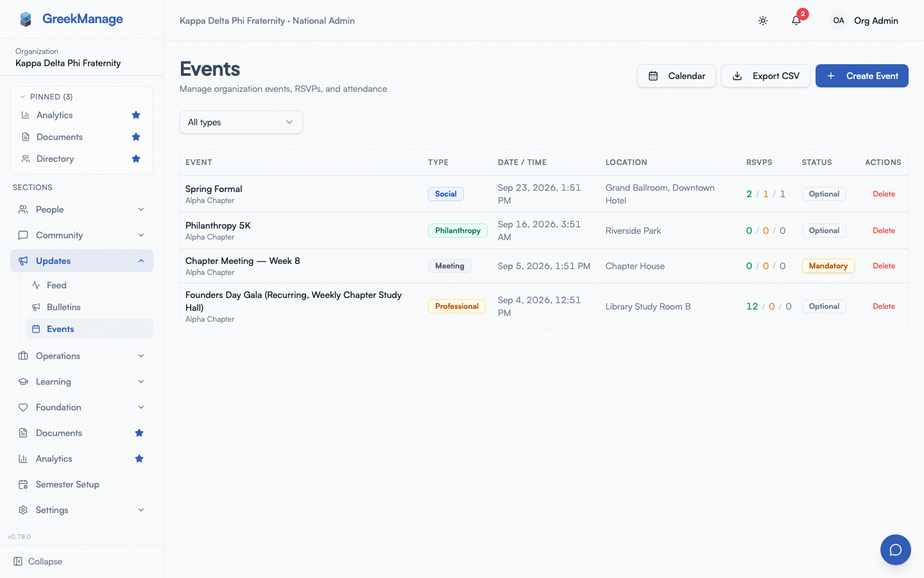This screenshot has height=578, width=924.
Task: Collapse the Pinned (3) group
Action: (x=47, y=97)
